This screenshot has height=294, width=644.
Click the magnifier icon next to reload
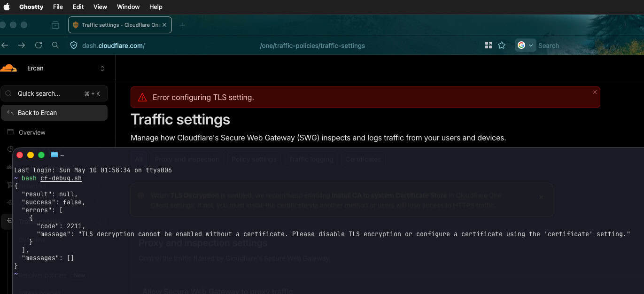click(55, 45)
